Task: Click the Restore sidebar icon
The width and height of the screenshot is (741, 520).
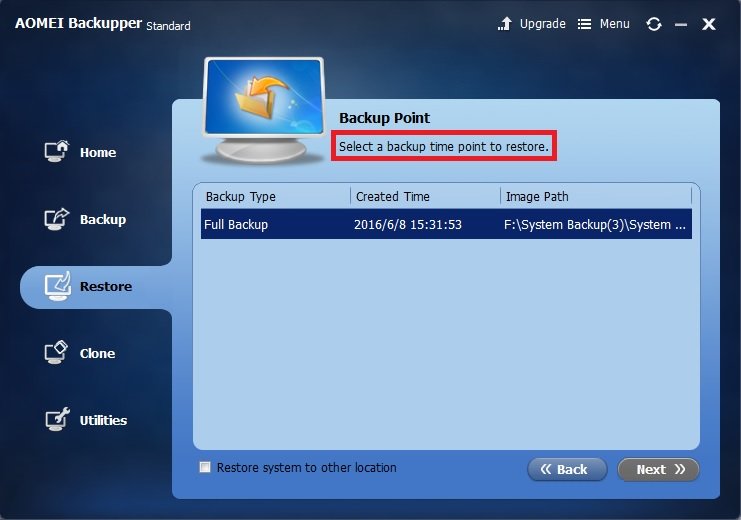Action: [x=58, y=286]
